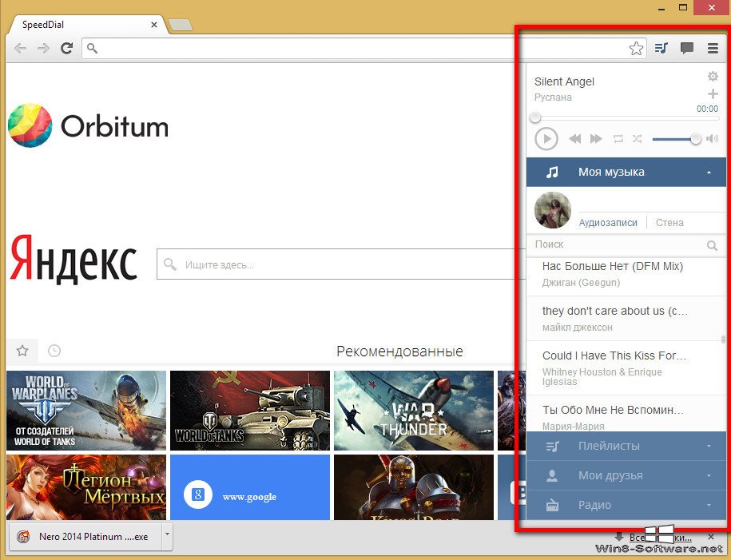Screen dimensions: 731x560
Task: Open a new browser tab
Action: tap(180, 26)
